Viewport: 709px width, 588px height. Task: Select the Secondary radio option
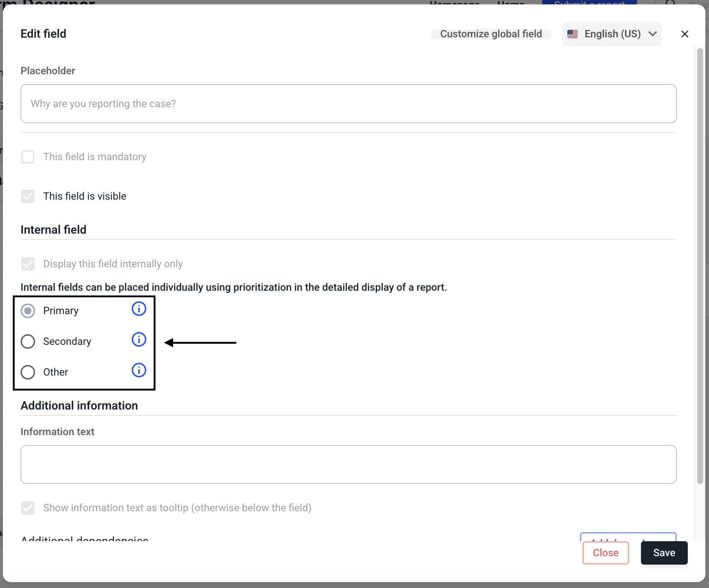coord(28,342)
